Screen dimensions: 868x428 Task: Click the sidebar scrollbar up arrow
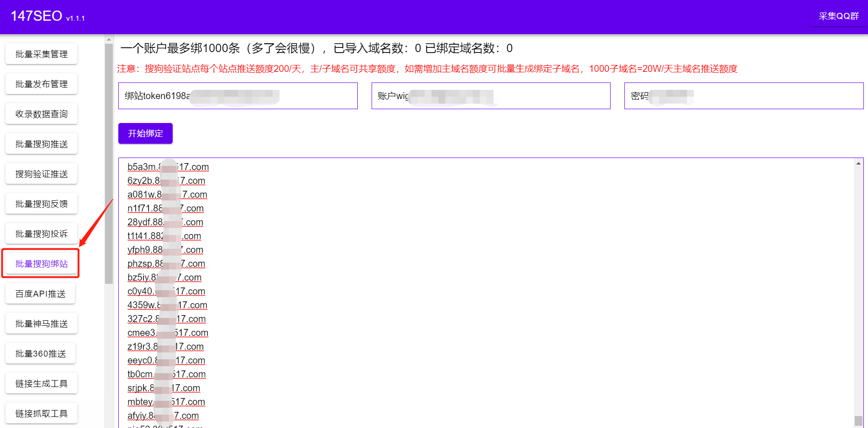click(109, 40)
